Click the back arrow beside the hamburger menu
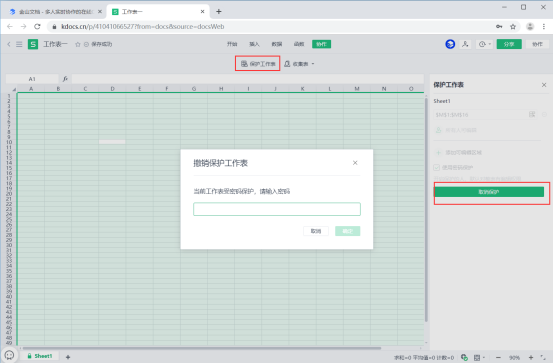The image size is (553, 364). (x=9, y=44)
